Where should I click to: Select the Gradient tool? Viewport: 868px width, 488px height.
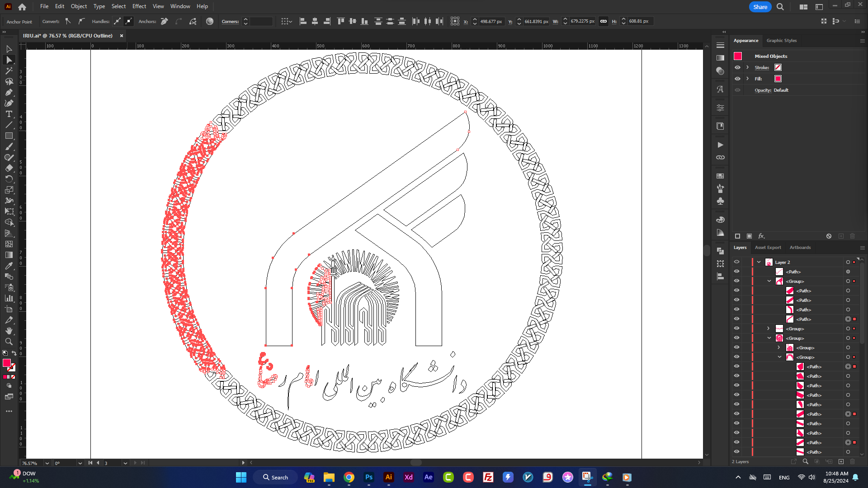click(9, 255)
